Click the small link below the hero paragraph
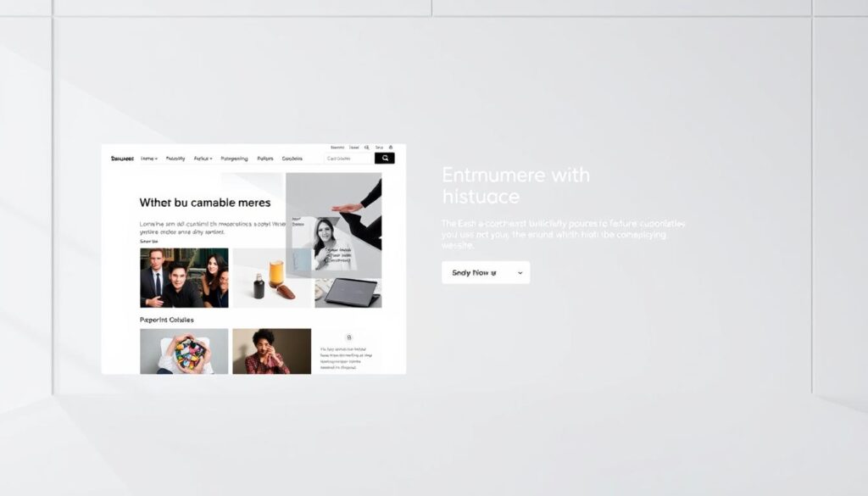868x496 pixels. (x=149, y=242)
